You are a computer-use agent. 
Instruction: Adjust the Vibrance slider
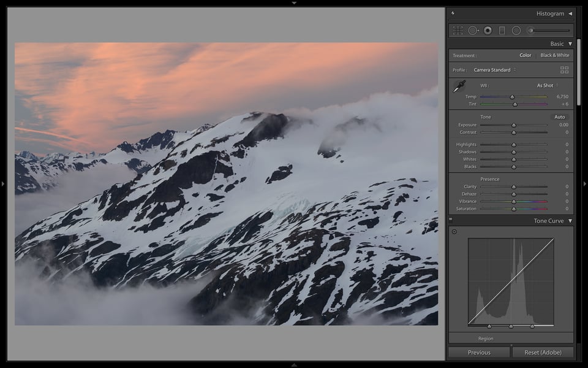point(514,202)
